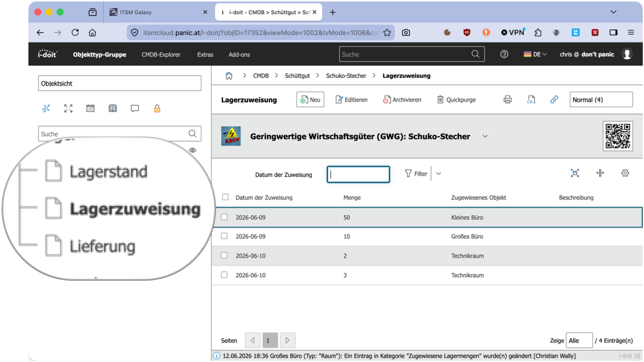Image resolution: width=644 pixels, height=362 pixels.
Task: Check the row with Kleines Büro
Action: (x=224, y=217)
